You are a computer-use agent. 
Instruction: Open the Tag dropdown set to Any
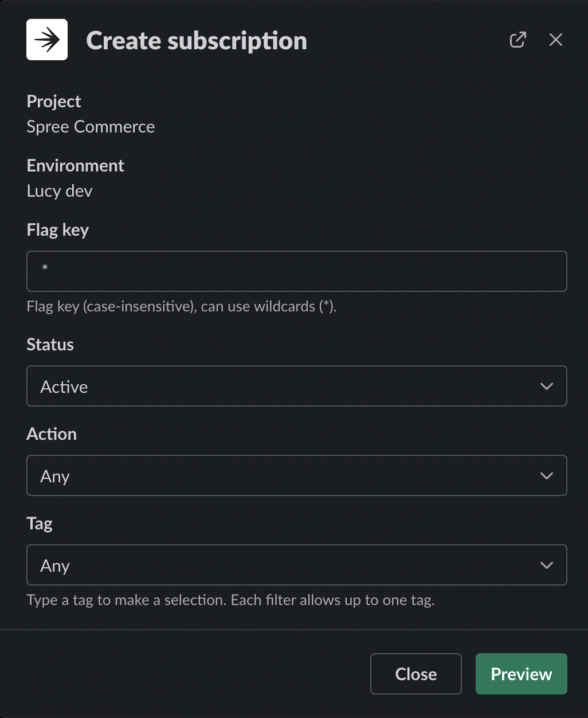pyautogui.click(x=297, y=565)
